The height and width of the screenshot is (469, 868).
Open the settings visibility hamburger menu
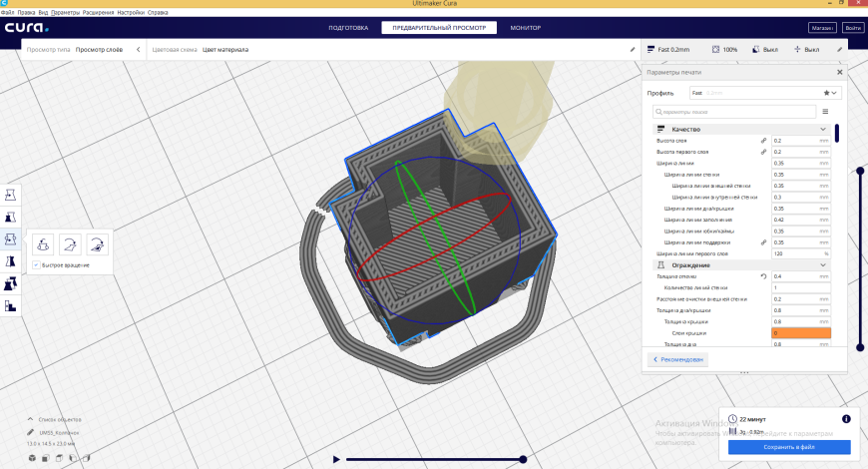825,112
